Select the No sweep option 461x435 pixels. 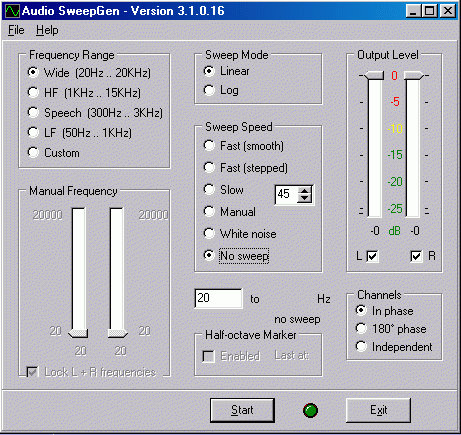236,256
